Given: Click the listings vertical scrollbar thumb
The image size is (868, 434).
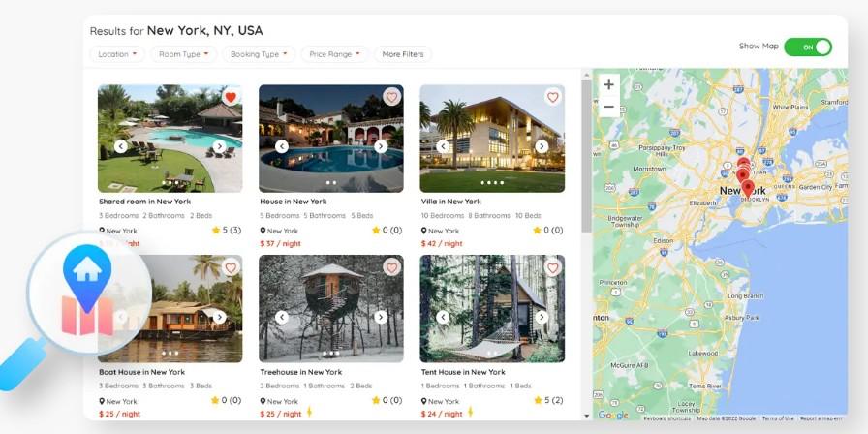Looking at the screenshot, I should pyautogui.click(x=586, y=156).
